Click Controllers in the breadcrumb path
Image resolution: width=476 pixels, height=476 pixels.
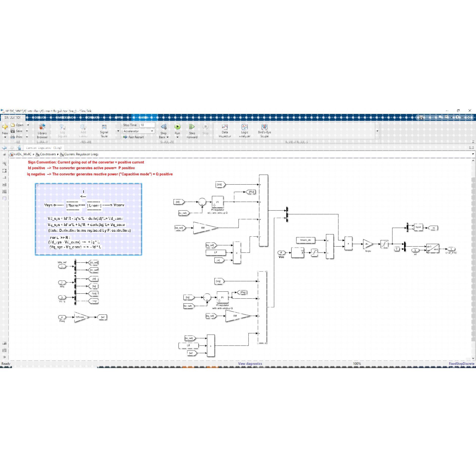click(x=48, y=154)
